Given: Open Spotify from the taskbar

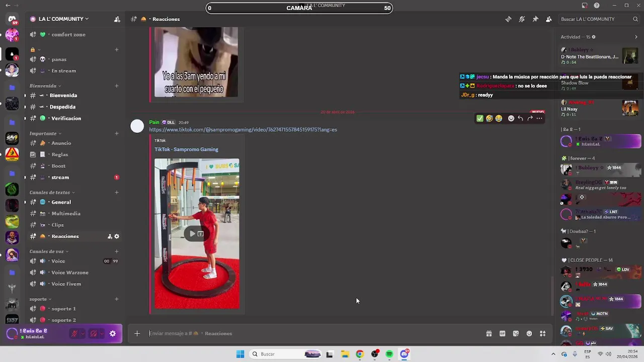Looking at the screenshot, I should [389, 354].
